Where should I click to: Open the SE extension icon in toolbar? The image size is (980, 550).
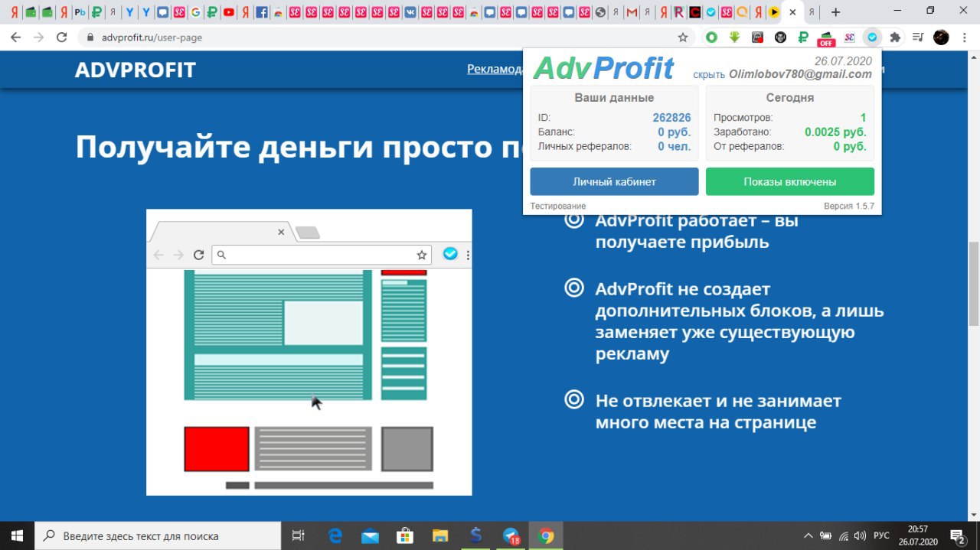(849, 37)
